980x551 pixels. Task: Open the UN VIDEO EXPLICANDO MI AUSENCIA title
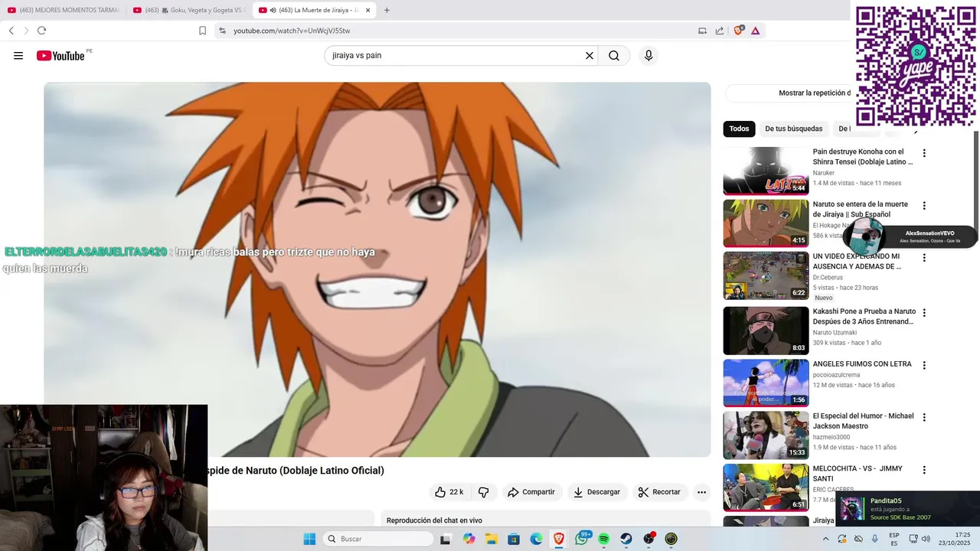(857, 262)
